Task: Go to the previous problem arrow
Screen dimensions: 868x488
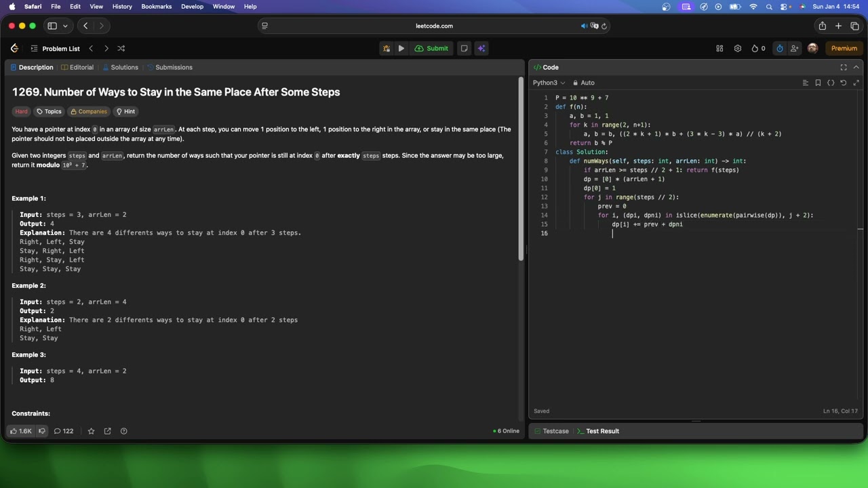Action: coord(91,48)
